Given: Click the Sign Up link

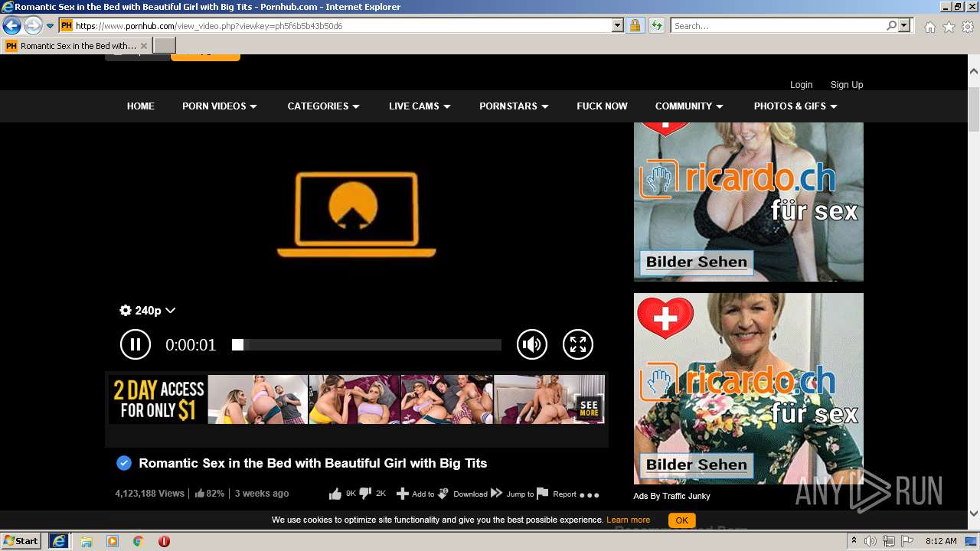Looking at the screenshot, I should click(847, 85).
